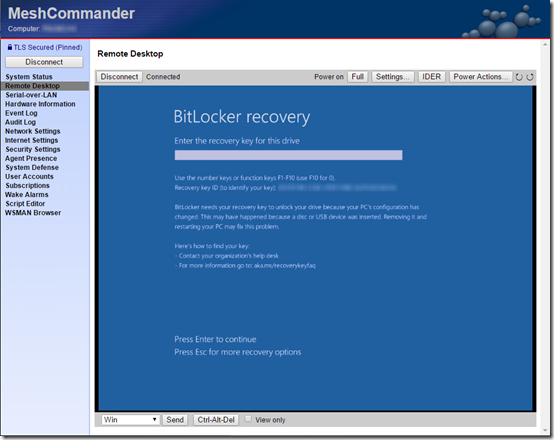Click the page vertical scrollbar
Image resolution: width=554 pixels, height=440 pixels.
[544, 237]
